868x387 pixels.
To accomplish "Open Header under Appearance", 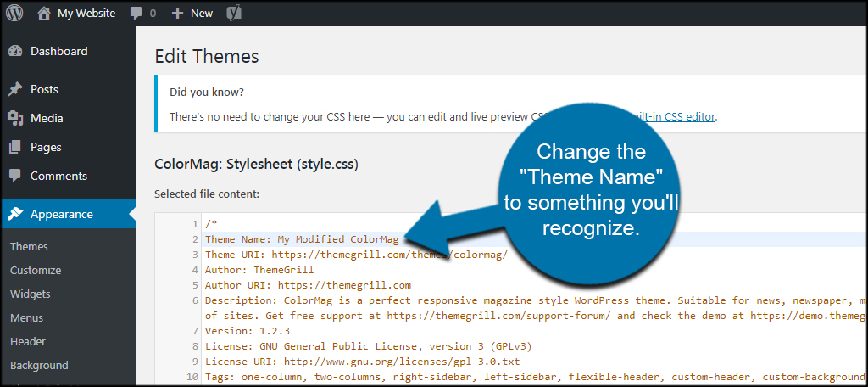I will pyautogui.click(x=28, y=341).
